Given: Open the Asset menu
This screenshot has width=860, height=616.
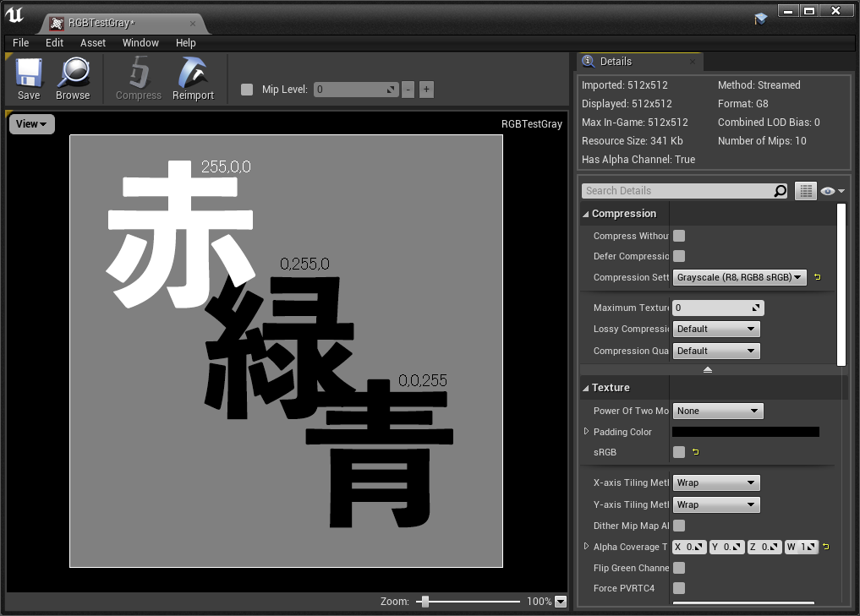Looking at the screenshot, I should click(93, 43).
